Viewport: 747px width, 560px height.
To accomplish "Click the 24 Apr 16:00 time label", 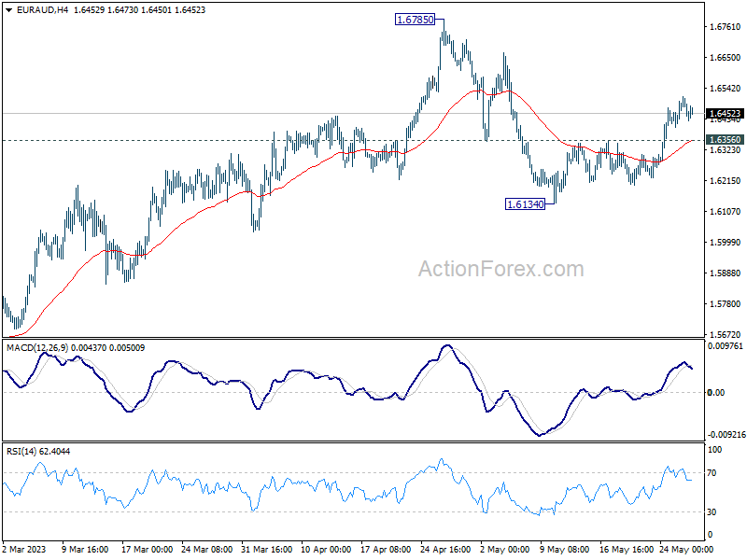I will pyautogui.click(x=445, y=550).
